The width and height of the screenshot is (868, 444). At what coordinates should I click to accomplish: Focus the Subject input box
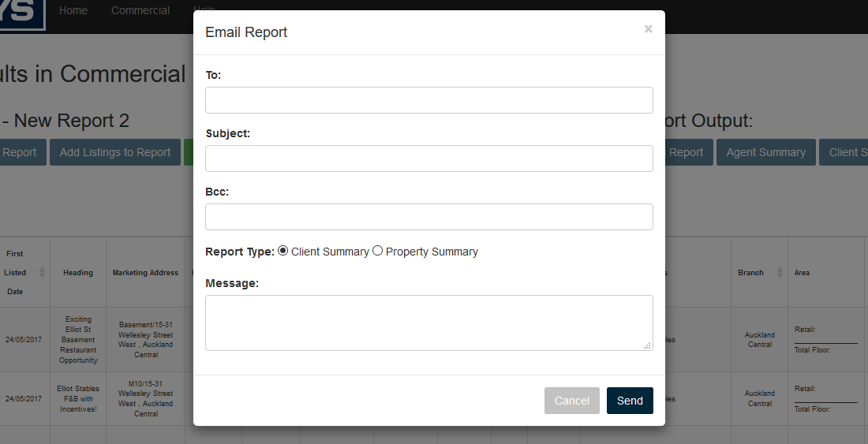pos(428,159)
